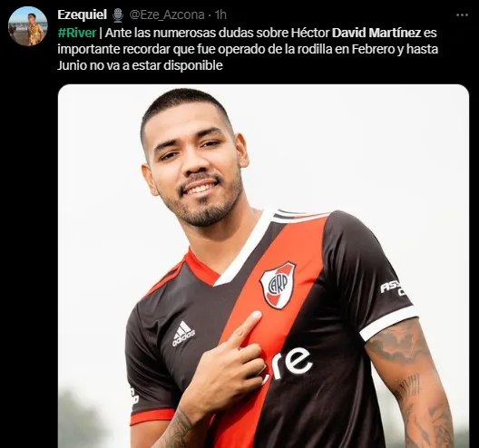
Task: Click the sleeve sponsor logo on right arm
Action: pyautogui.click(x=394, y=288)
